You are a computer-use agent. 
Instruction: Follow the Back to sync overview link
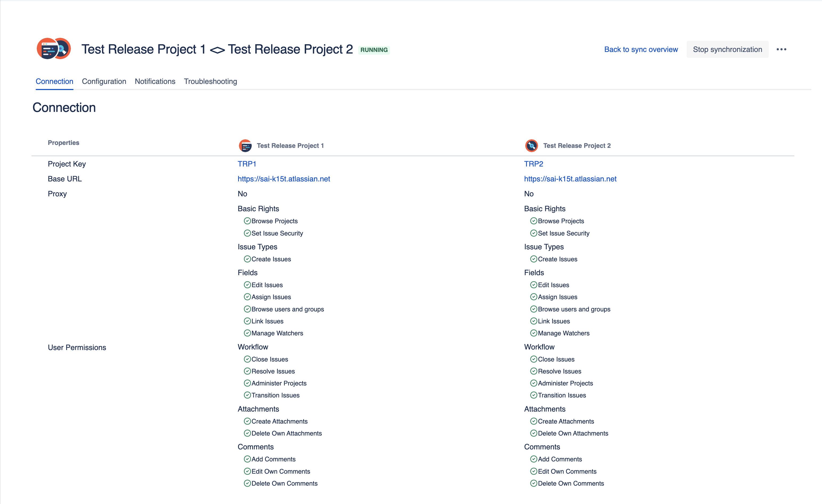click(x=641, y=49)
